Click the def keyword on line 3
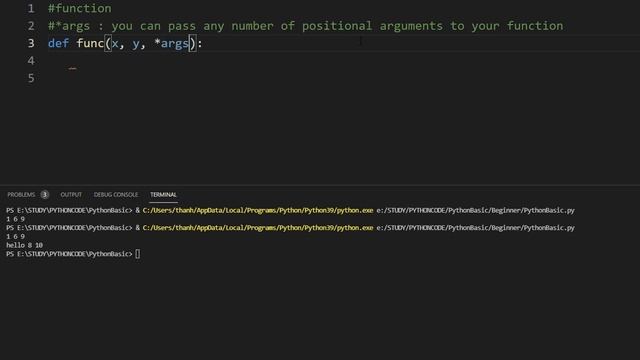 tap(58, 43)
